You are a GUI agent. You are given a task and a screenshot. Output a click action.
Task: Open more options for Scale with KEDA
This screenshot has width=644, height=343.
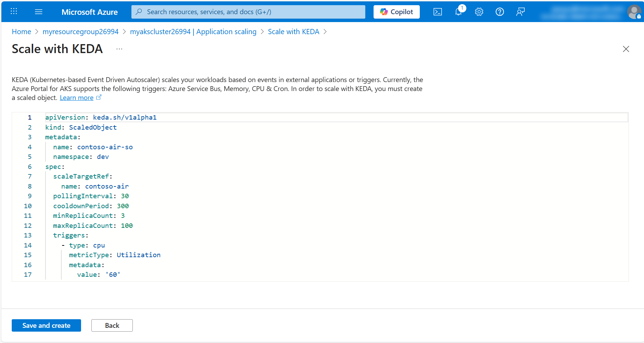click(119, 49)
